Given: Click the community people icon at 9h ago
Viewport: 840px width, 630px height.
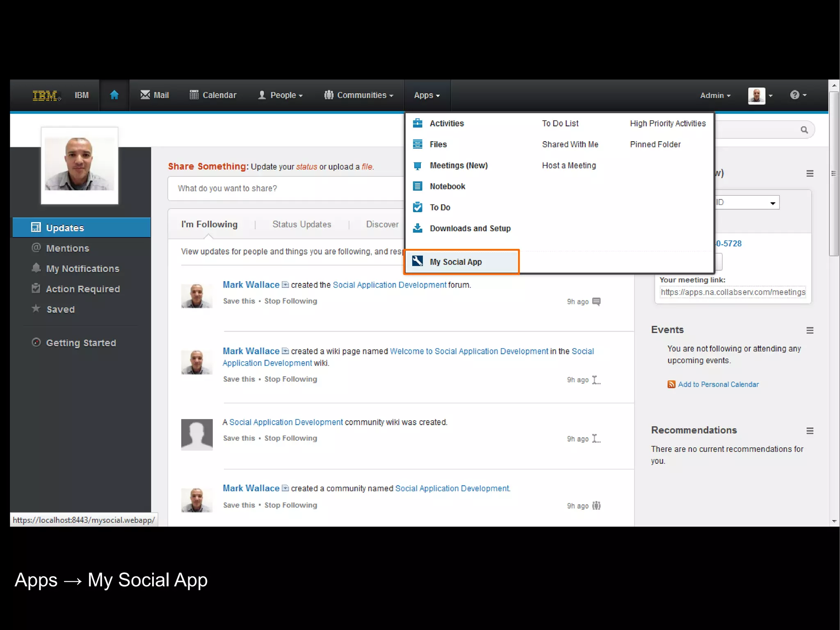Looking at the screenshot, I should tap(596, 506).
